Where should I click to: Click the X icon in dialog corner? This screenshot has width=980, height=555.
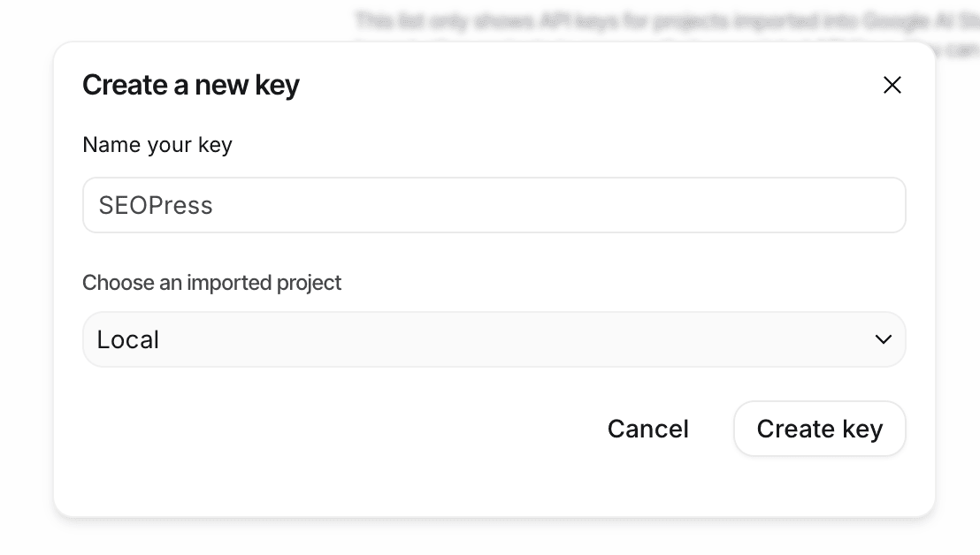click(x=892, y=85)
